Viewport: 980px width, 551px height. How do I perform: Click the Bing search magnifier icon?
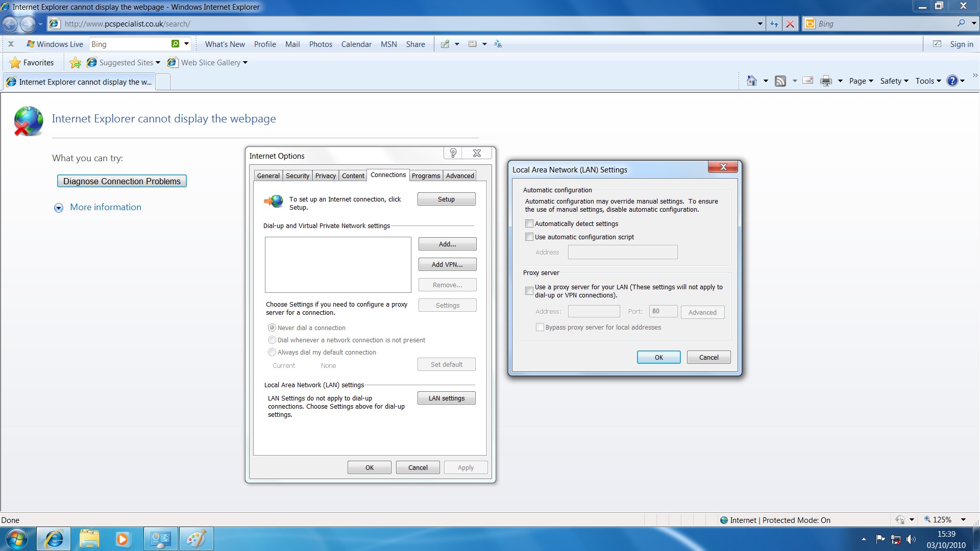(961, 23)
